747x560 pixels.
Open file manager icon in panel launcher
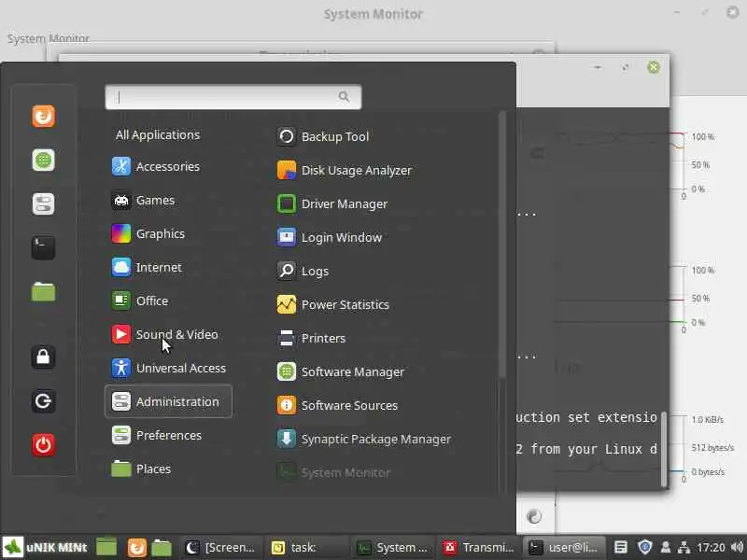click(106, 547)
